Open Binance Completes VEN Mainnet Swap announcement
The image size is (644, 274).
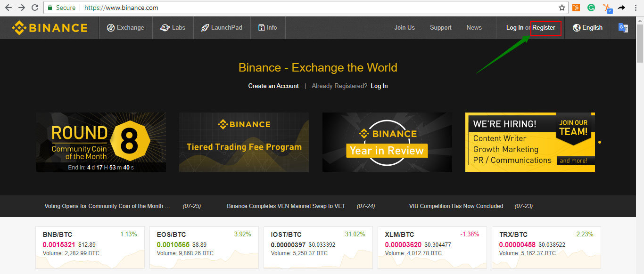(286, 206)
